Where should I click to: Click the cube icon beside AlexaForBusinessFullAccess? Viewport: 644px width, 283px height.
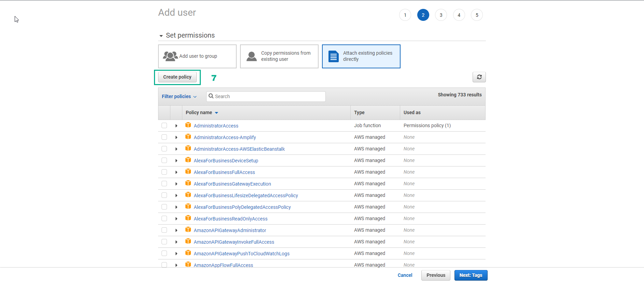click(188, 172)
